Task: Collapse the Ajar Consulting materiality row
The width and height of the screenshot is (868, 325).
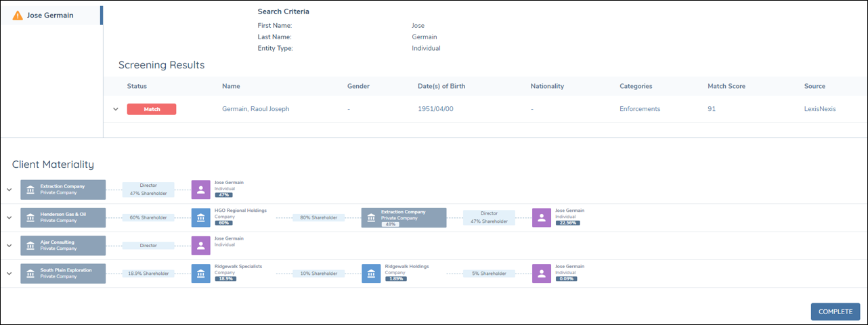Action: pyautogui.click(x=9, y=245)
